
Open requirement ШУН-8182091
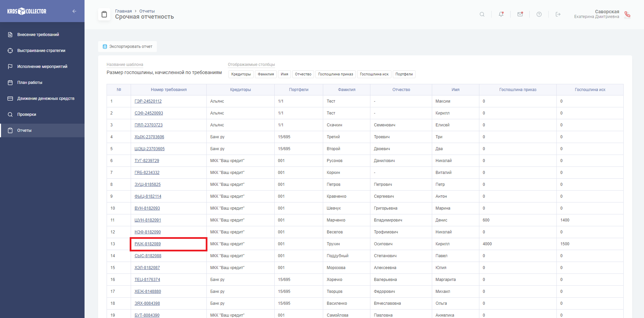click(x=148, y=220)
